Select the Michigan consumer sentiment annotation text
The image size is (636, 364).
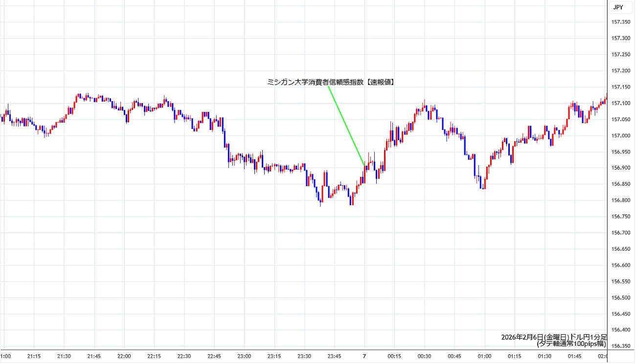click(x=331, y=83)
